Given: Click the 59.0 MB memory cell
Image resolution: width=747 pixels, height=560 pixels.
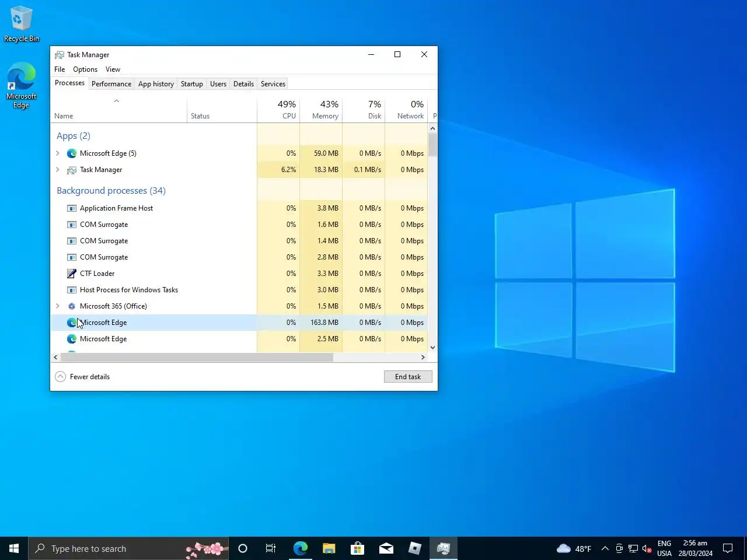Looking at the screenshot, I should [x=321, y=153].
